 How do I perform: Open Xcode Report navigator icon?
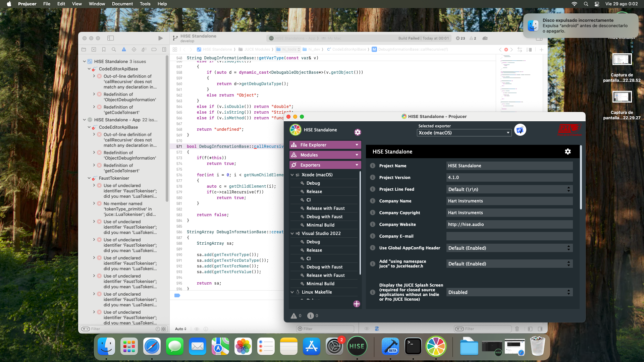pyautogui.click(x=164, y=50)
